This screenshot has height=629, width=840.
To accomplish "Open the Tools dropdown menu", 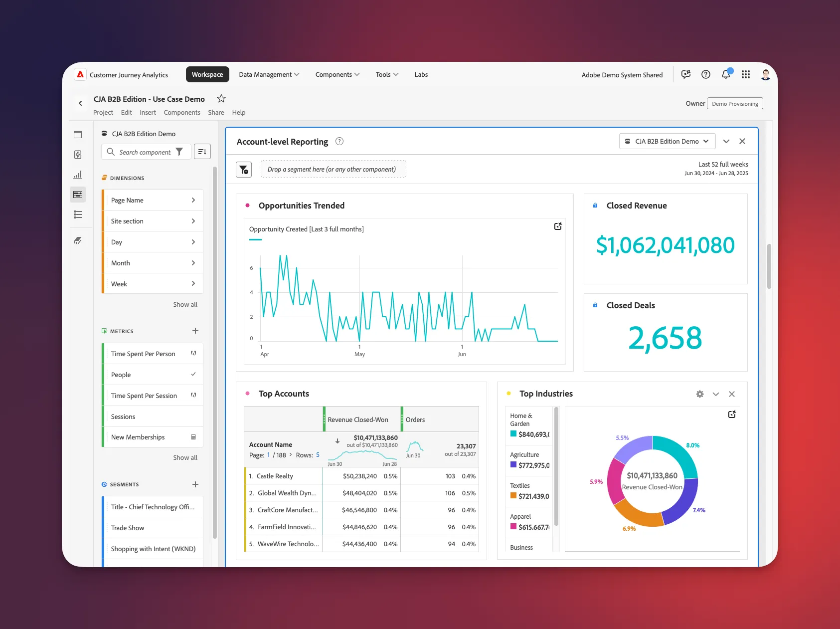I will pyautogui.click(x=387, y=74).
